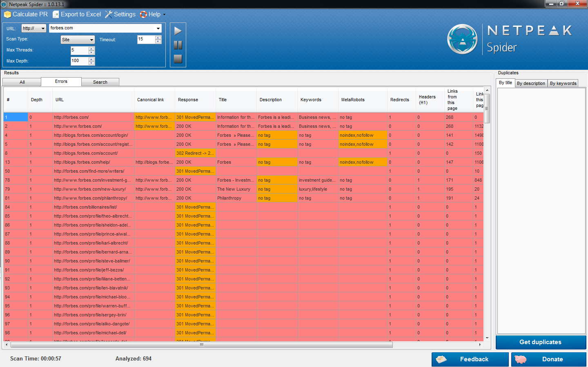This screenshot has height=367, width=588.
Task: Sort by the Redirects column header
Action: (401, 100)
